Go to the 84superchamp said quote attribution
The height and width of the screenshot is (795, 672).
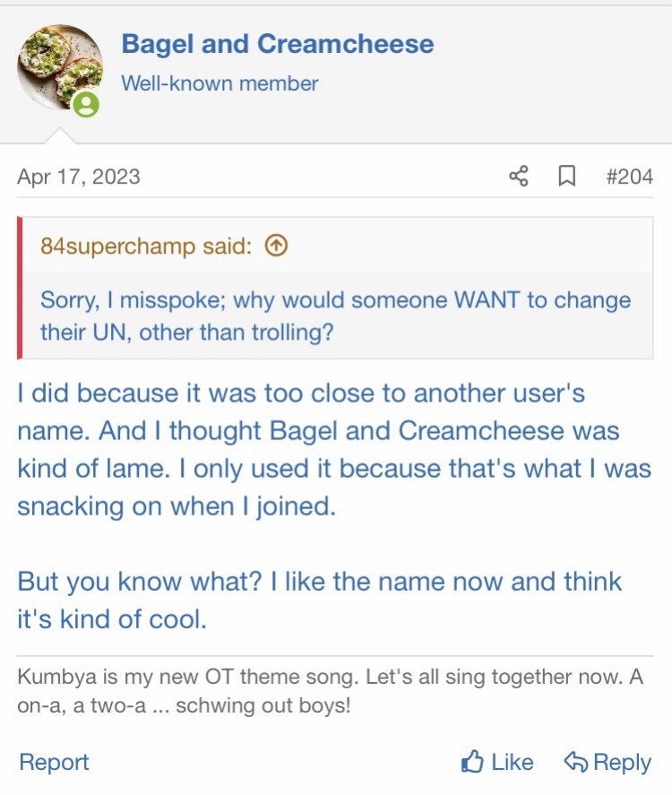click(x=145, y=246)
